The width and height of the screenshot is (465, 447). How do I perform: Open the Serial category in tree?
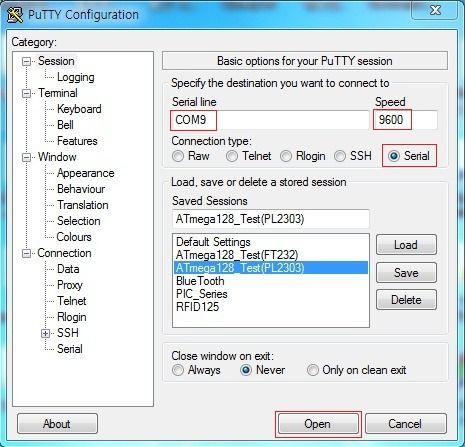[x=70, y=349]
